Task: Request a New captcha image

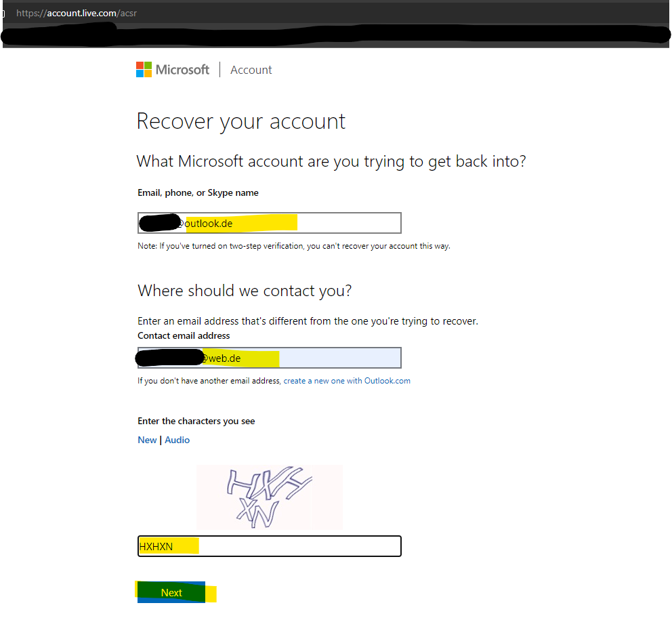Action: (147, 440)
